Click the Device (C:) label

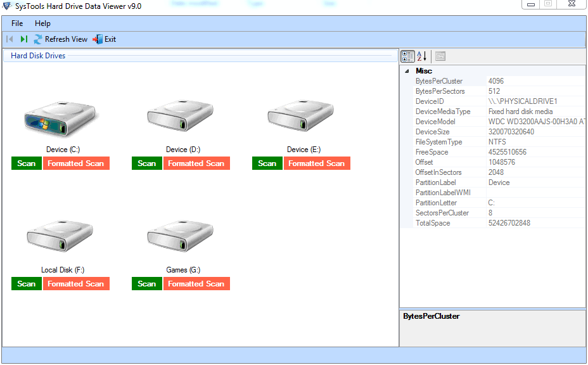63,150
